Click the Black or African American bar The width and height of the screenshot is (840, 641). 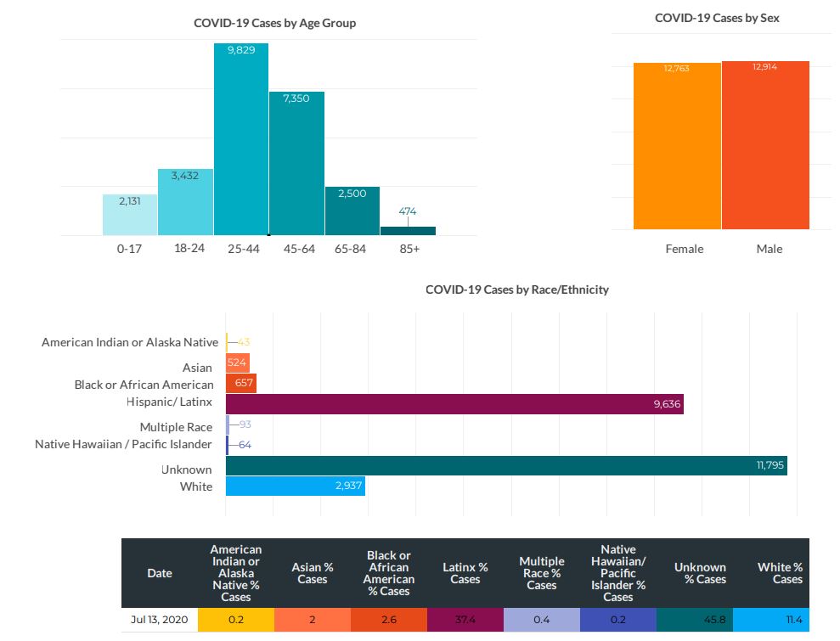tap(240, 384)
